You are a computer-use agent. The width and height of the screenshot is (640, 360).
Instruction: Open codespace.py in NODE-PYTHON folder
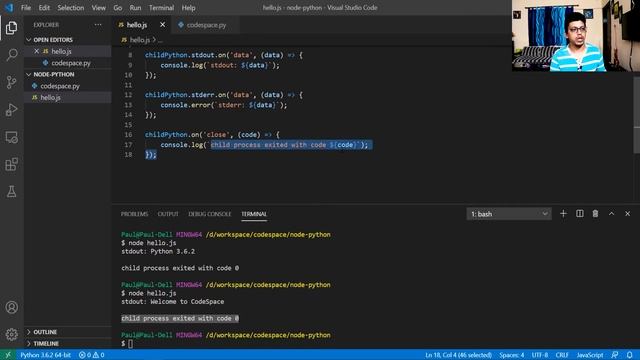(x=60, y=86)
